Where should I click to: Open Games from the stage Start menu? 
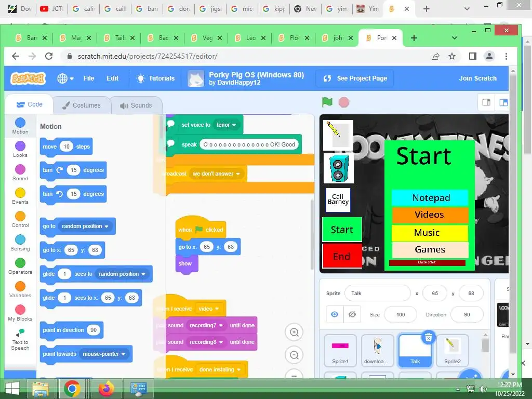point(430,250)
